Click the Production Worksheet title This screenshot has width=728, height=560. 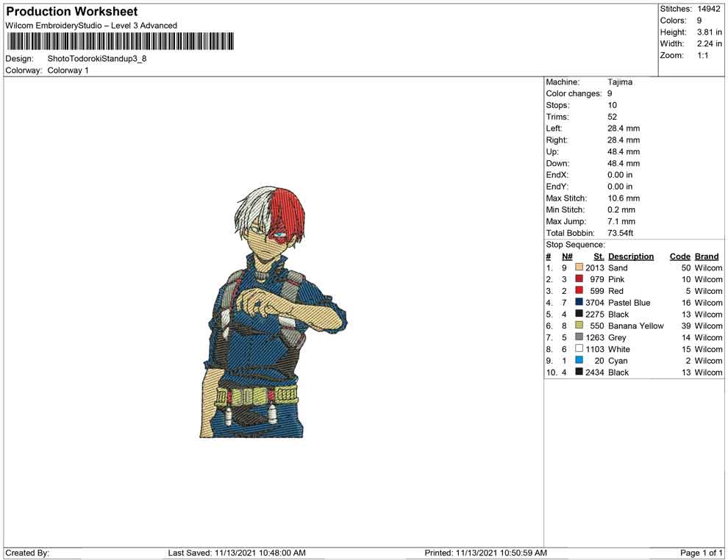click(x=72, y=11)
